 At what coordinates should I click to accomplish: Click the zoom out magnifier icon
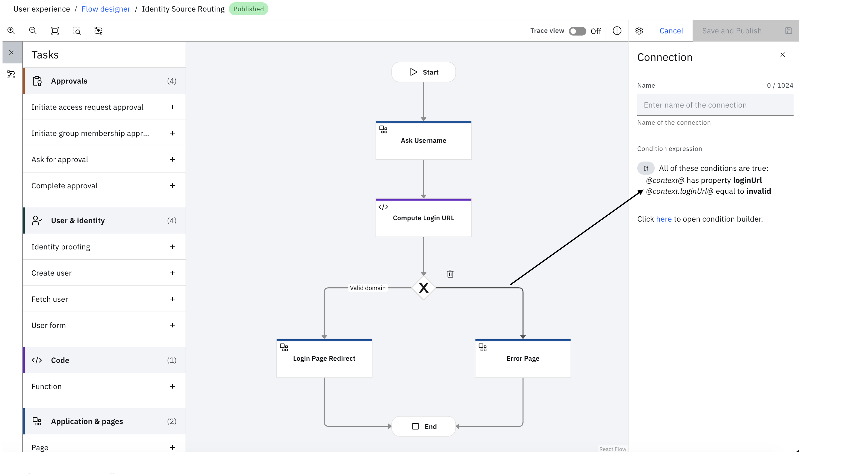pos(33,31)
